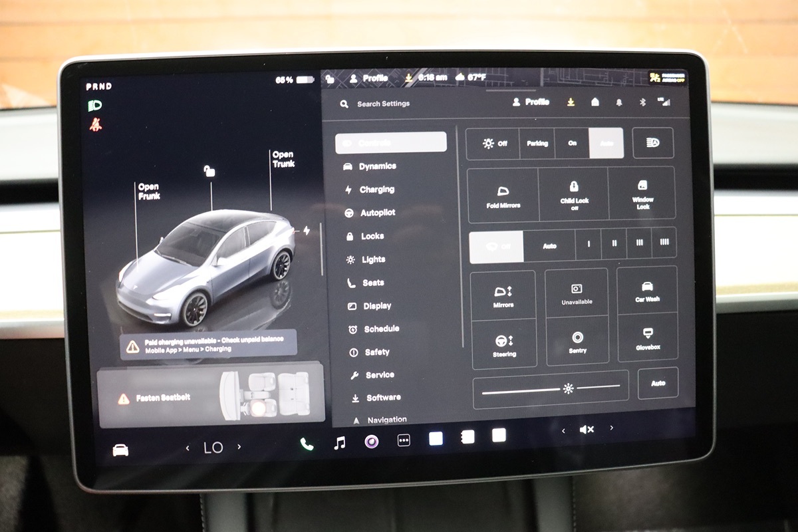Open the Profile dropdown in settings header
Screen dimensions: 798x532
(531, 102)
